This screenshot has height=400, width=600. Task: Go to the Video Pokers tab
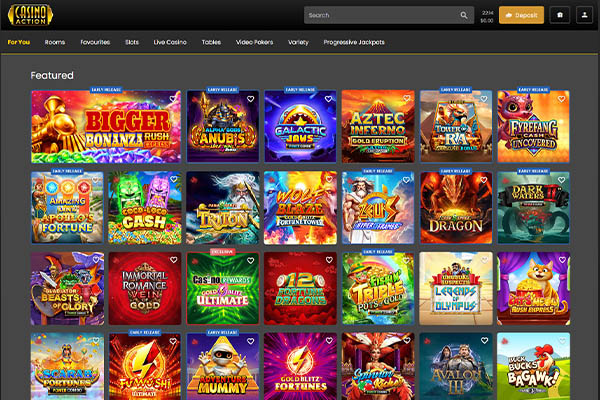click(256, 42)
